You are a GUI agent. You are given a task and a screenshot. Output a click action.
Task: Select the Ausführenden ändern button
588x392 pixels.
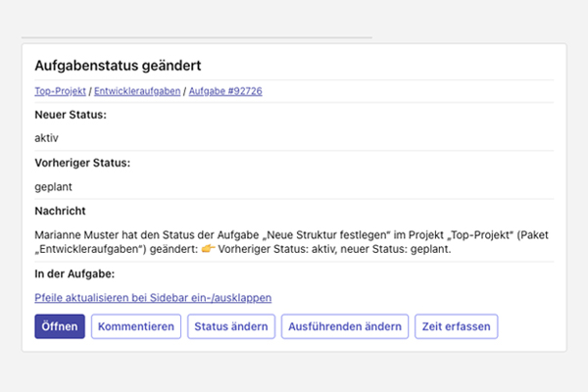click(x=345, y=326)
